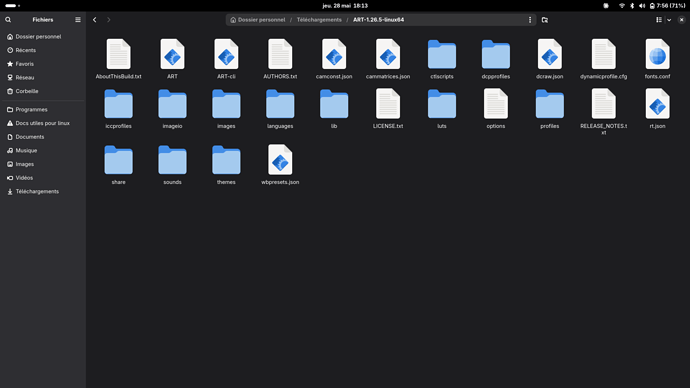
Task: Switch to list view layout
Action: coord(659,20)
